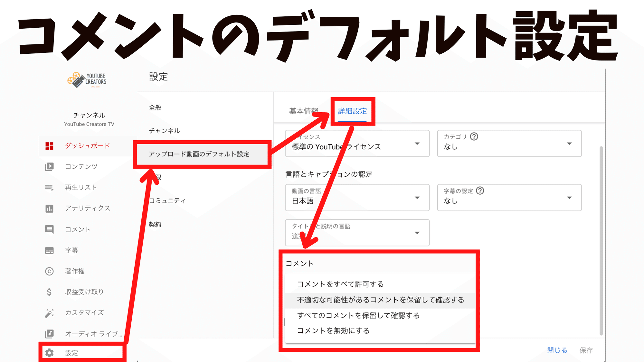Switch to the 基本情報 tab
Screen dimensions: 644x362
303,110
